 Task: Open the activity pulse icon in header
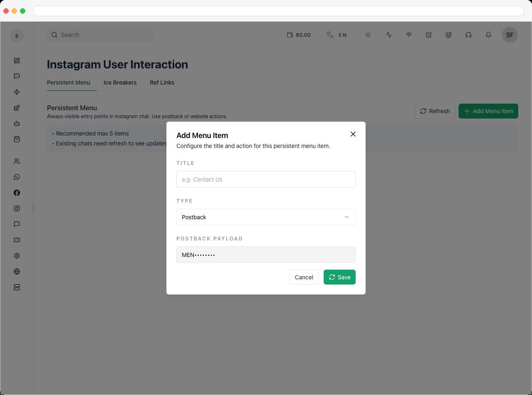(x=389, y=35)
